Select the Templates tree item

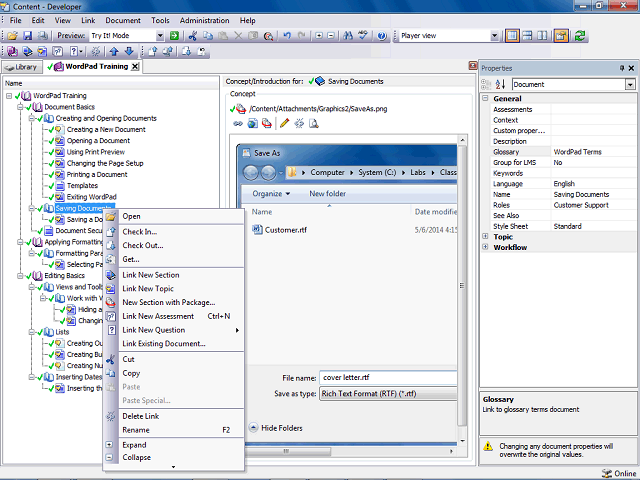click(x=82, y=186)
